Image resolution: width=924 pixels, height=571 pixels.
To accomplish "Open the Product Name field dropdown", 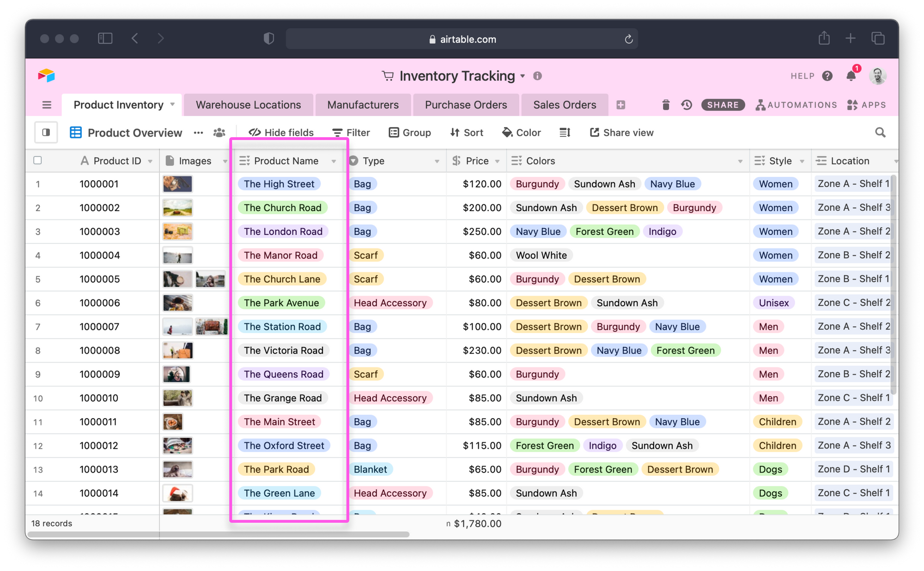I will [x=334, y=161].
